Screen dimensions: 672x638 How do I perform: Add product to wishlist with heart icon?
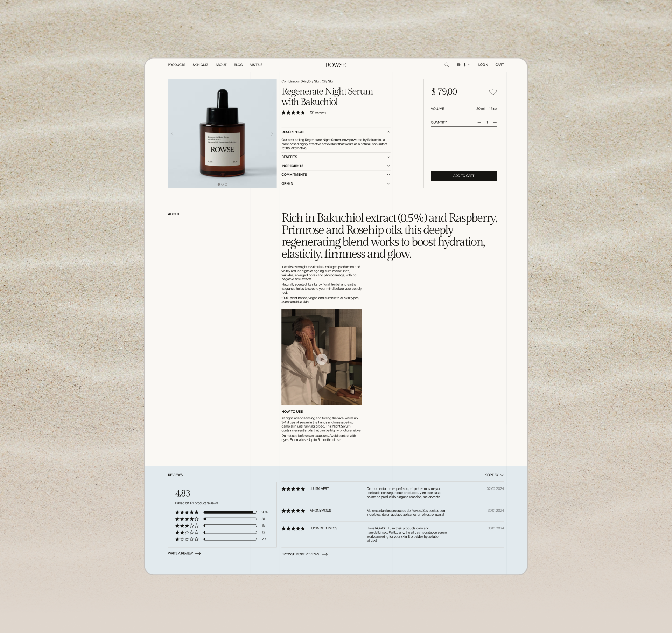click(492, 92)
